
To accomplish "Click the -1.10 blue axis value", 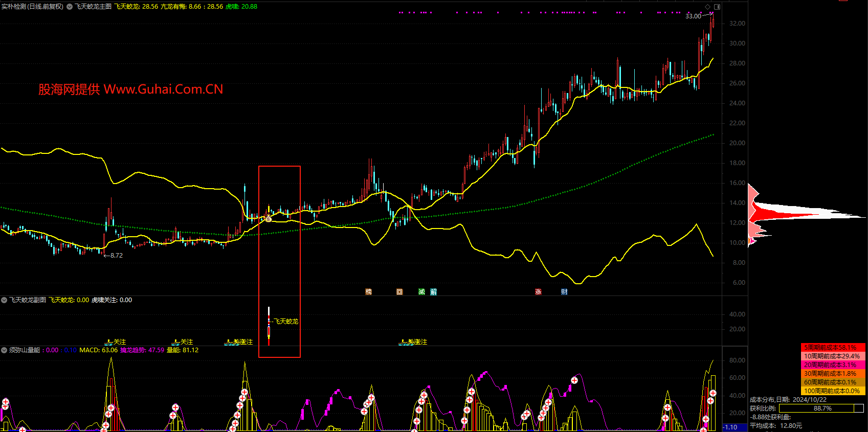I will [x=730, y=427].
